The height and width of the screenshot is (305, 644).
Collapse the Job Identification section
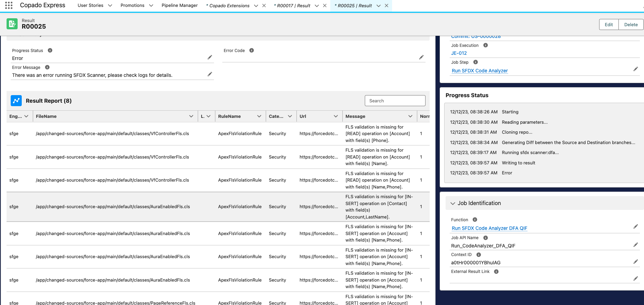[453, 203]
